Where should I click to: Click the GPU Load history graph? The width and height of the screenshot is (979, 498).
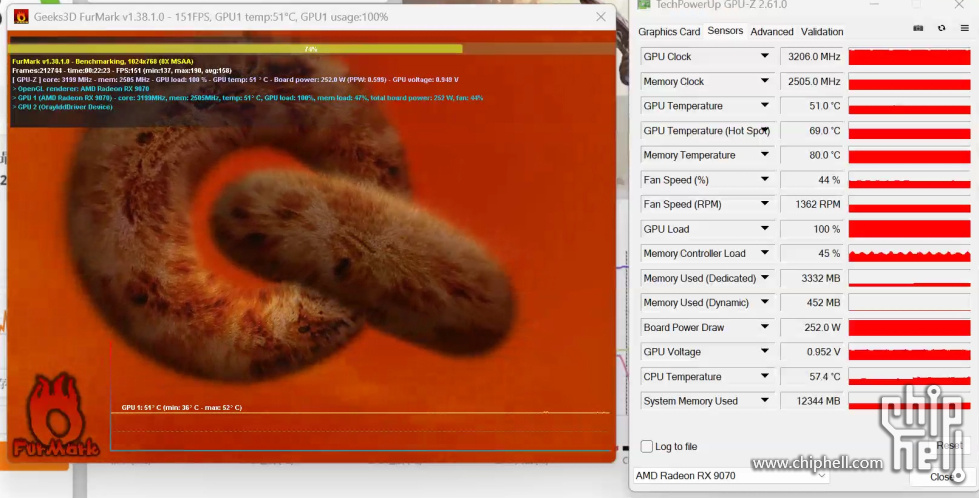pos(909,229)
